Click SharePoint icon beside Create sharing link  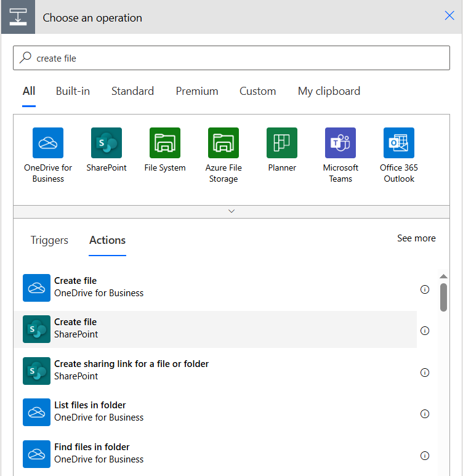tap(36, 371)
